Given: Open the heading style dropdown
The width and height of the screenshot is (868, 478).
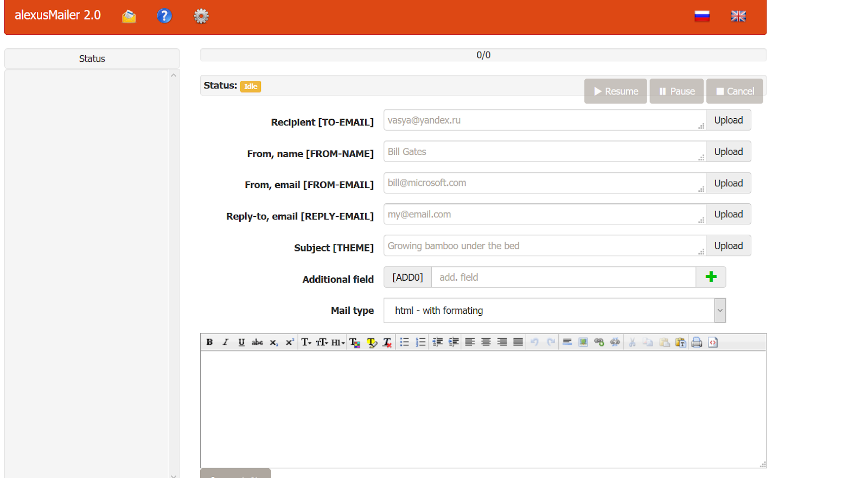Looking at the screenshot, I should pyautogui.click(x=338, y=342).
